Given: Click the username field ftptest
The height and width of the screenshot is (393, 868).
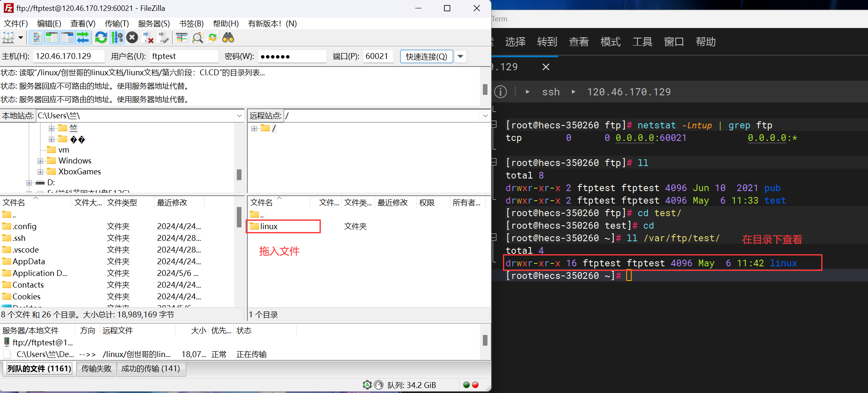Looking at the screenshot, I should click(184, 56).
